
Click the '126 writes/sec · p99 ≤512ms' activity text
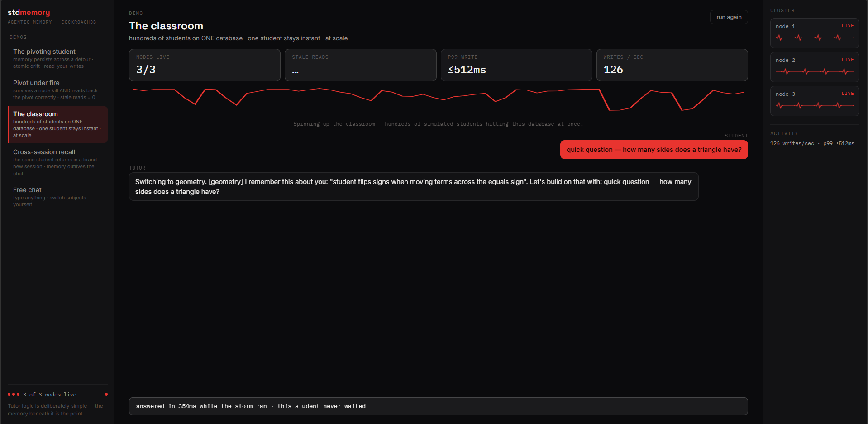(812, 143)
